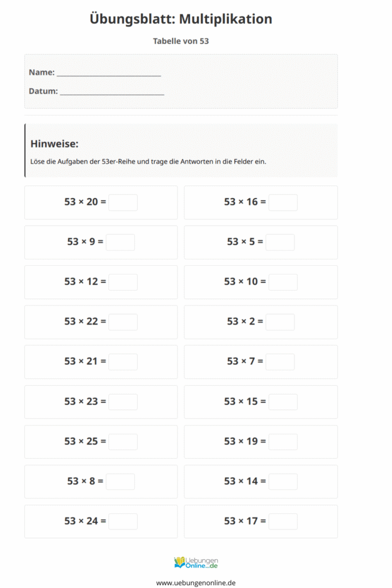Click the 53 × 23 answer input
392x588 pixels.
point(123,402)
